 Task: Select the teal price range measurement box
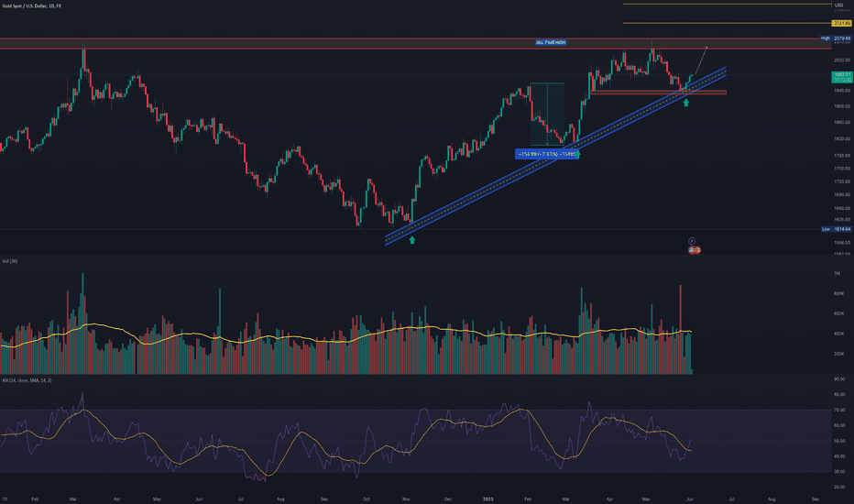click(547, 115)
